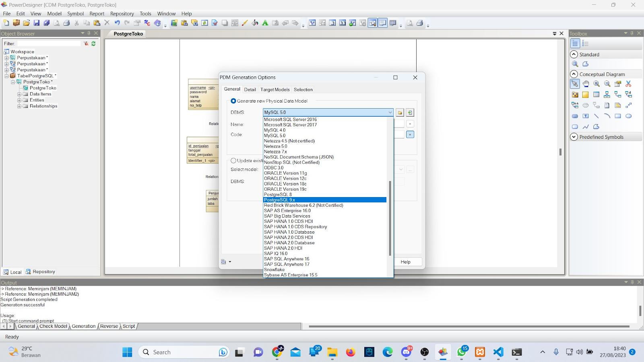The image size is (644, 362).
Task: Collapse the Standard toolbox section
Action: pos(574,54)
